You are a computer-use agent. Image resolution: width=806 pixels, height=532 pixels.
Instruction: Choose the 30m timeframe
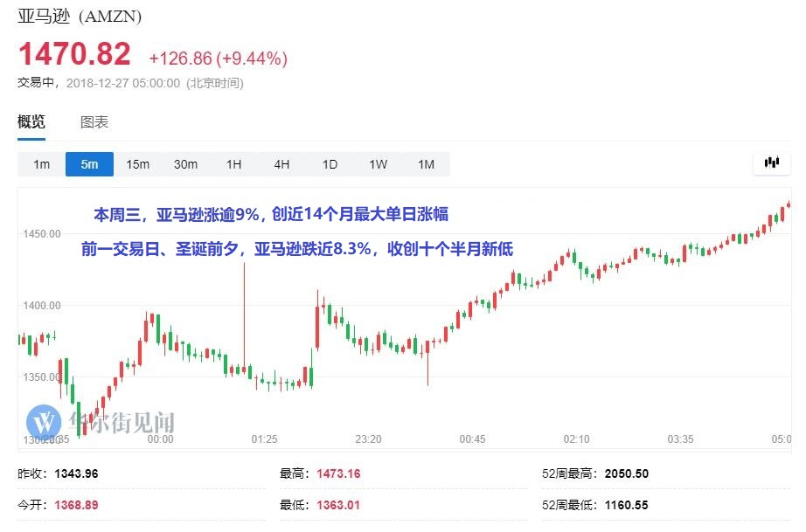pos(185,164)
